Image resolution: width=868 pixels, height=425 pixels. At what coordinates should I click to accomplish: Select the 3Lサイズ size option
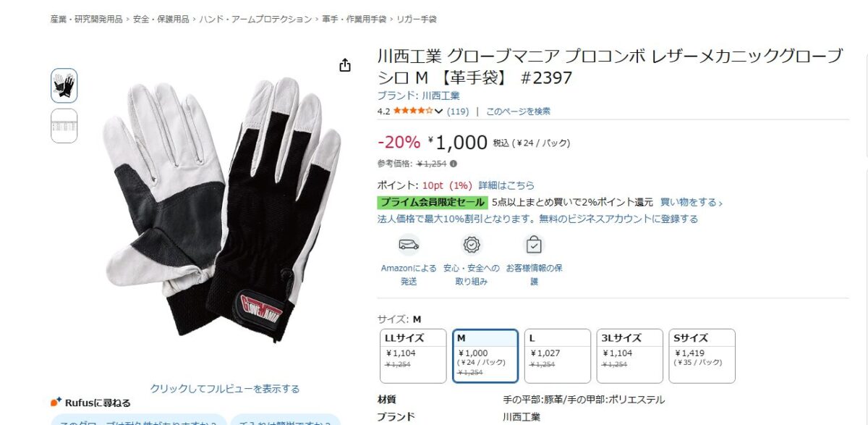coord(630,355)
